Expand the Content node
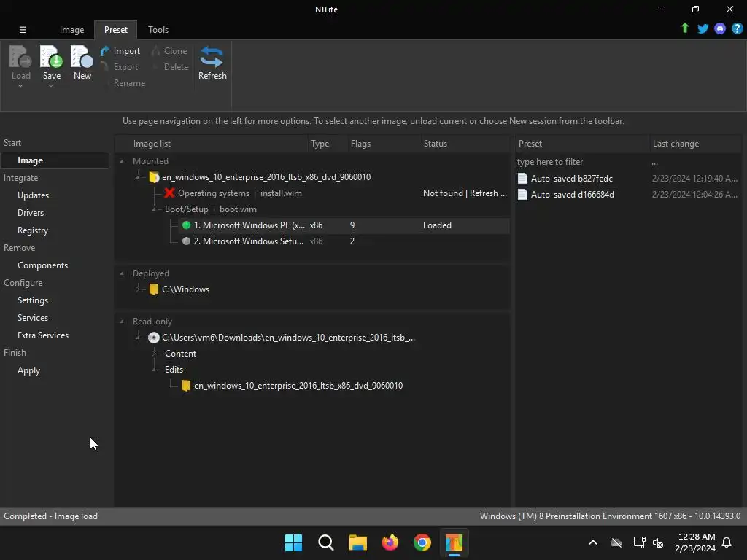 (153, 354)
